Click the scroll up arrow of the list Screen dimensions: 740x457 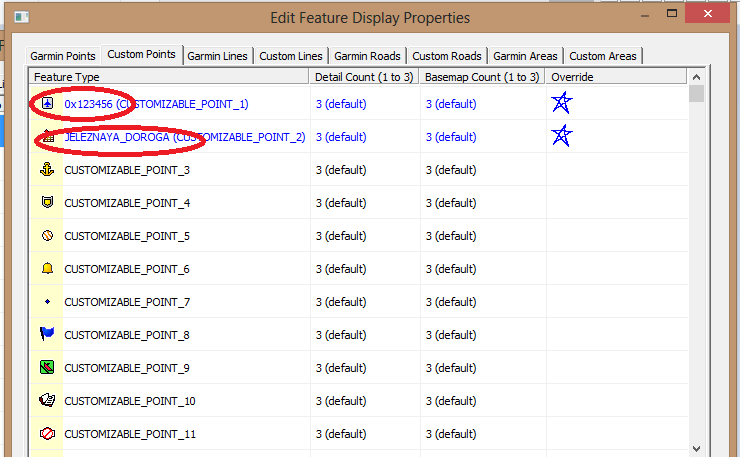696,77
